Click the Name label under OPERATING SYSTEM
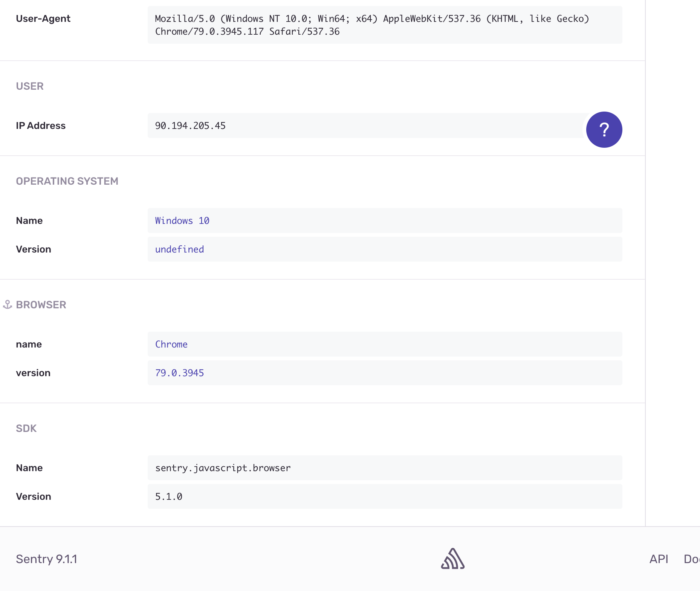The width and height of the screenshot is (700, 591). point(29,220)
